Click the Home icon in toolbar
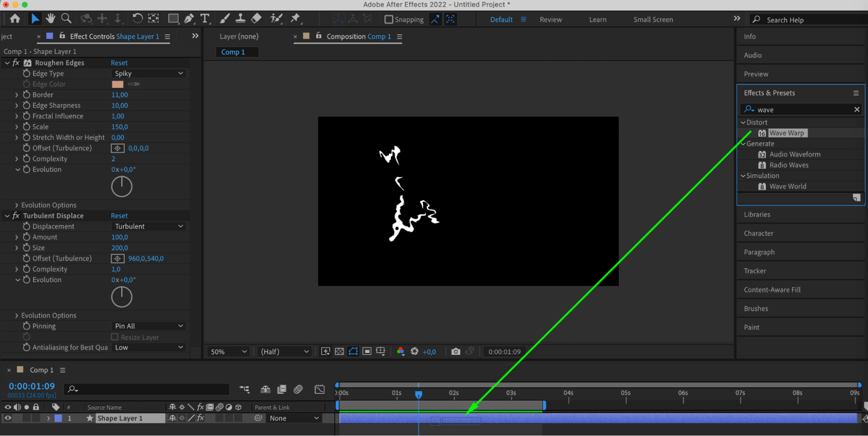The image size is (868, 436). [15, 19]
